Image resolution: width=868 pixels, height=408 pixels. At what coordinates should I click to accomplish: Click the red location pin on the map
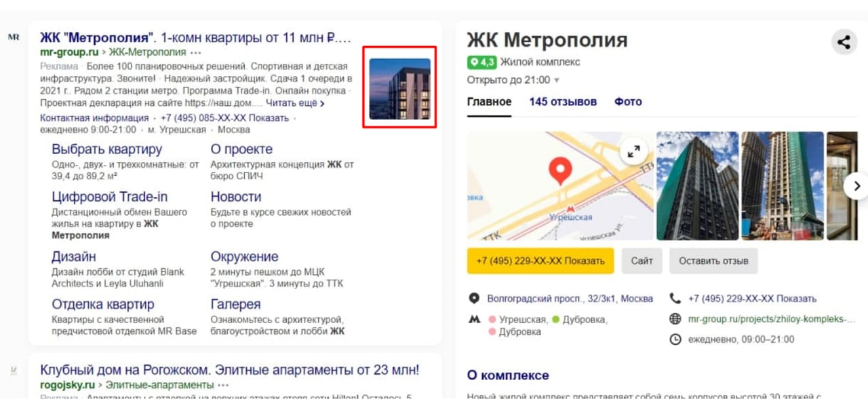point(559,171)
